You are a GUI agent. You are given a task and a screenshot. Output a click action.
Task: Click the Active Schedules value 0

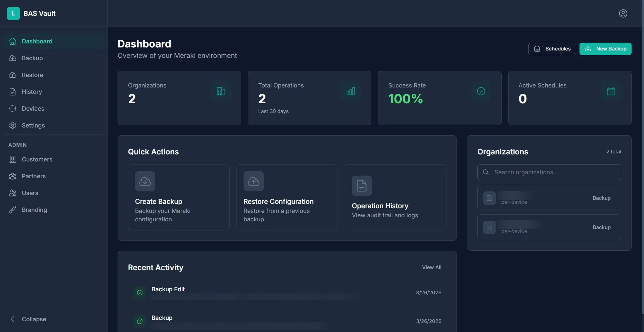[523, 99]
